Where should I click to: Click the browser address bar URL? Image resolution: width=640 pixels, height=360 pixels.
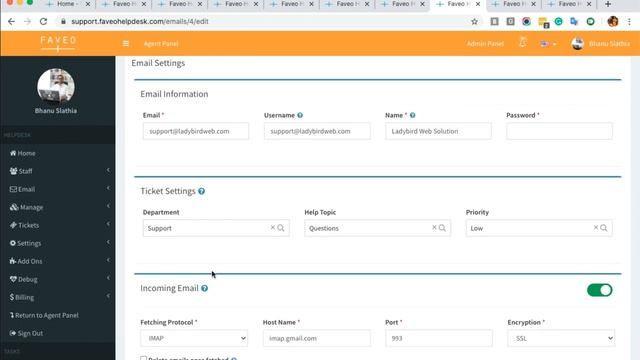[x=140, y=21]
